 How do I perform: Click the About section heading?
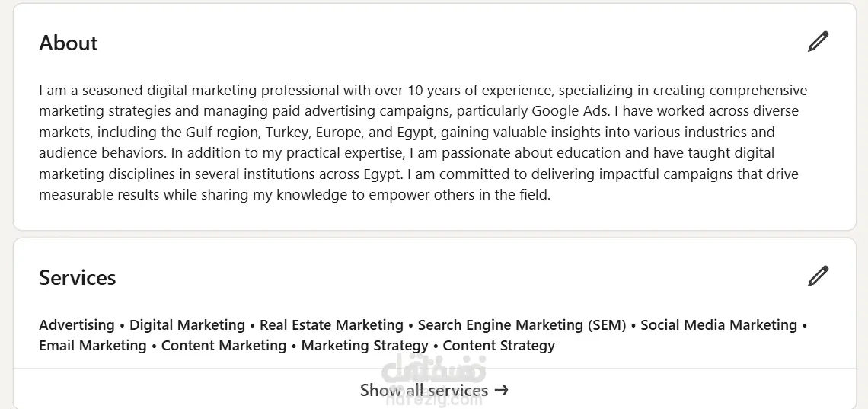pyautogui.click(x=69, y=43)
